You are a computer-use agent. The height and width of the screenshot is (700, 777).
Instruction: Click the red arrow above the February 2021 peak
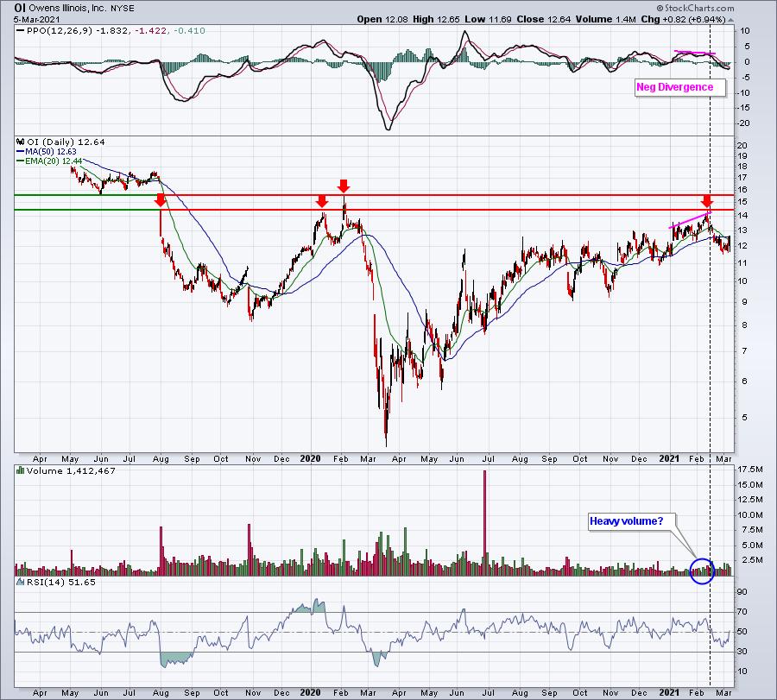[707, 201]
